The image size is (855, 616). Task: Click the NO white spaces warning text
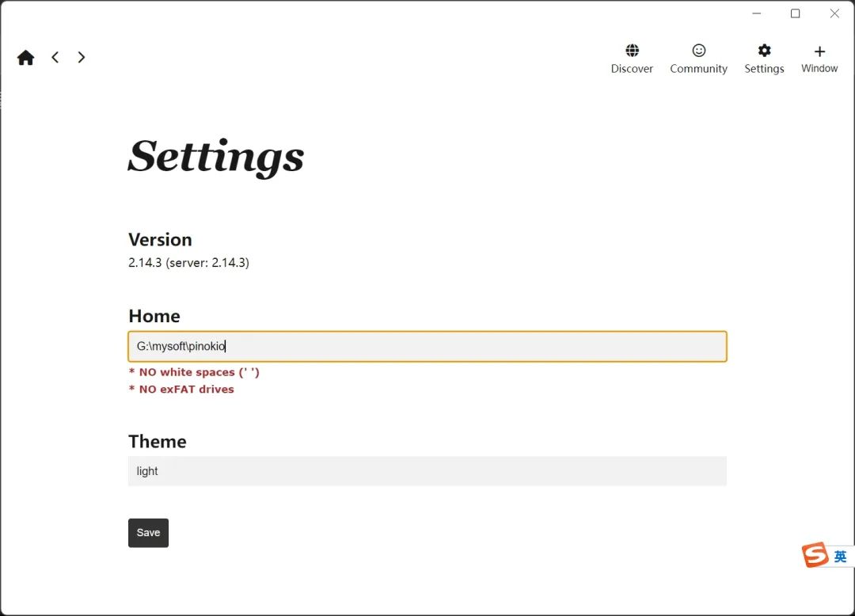[194, 371]
